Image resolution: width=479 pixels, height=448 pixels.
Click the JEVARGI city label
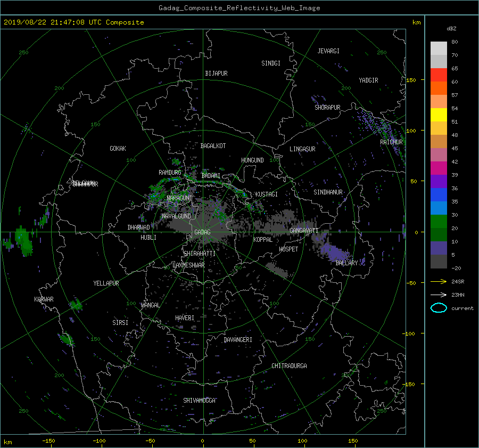point(328,51)
